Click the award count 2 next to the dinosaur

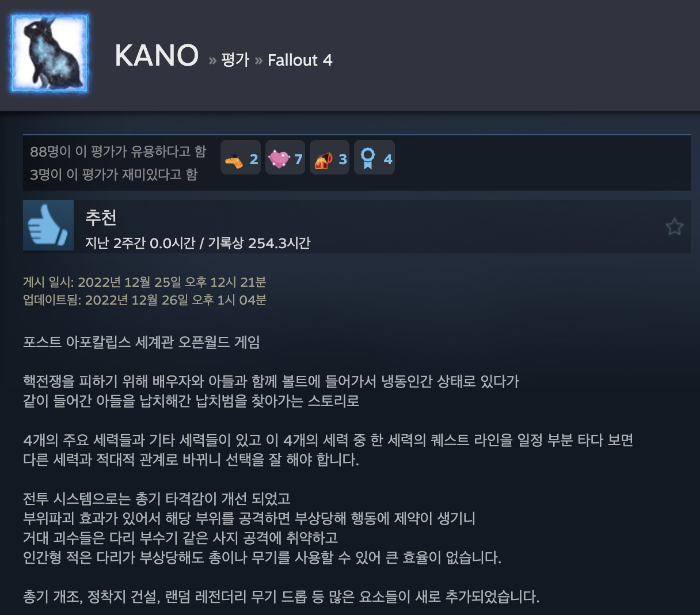tap(254, 160)
